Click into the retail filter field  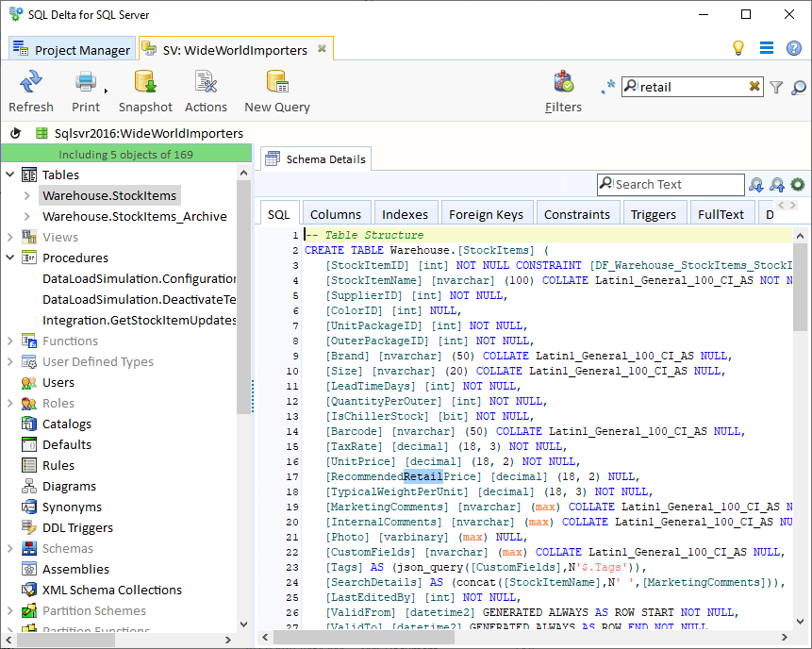(x=692, y=87)
